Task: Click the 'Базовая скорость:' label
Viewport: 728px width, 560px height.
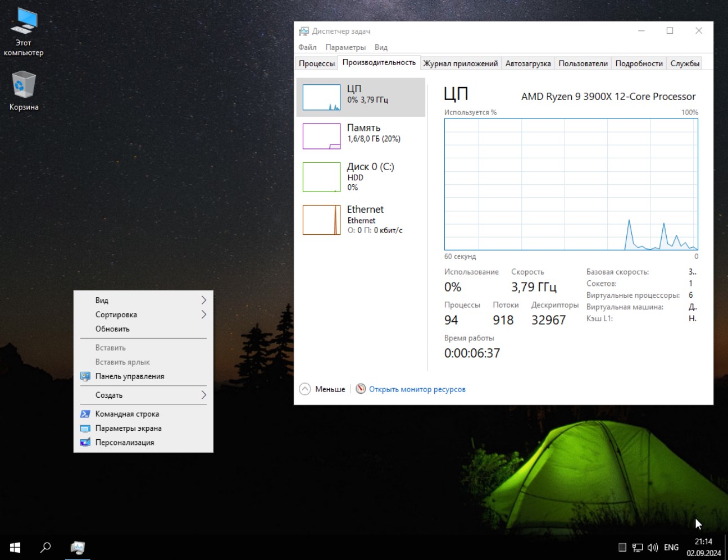Action: 617,272
